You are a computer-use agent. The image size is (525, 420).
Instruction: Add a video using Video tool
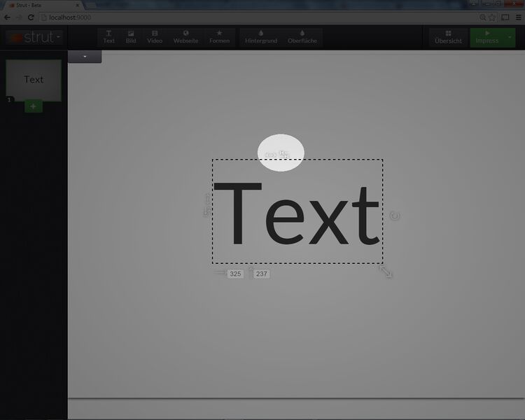click(155, 36)
